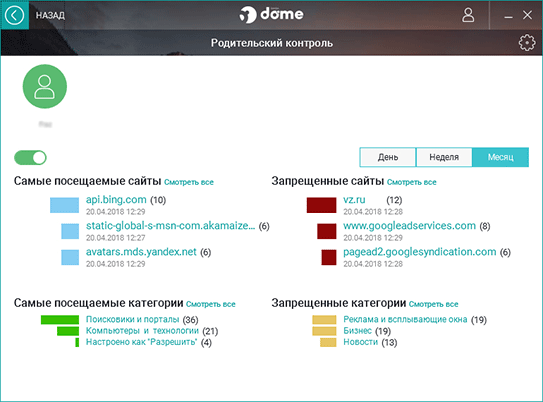This screenshot has height=402, width=543.
Task: Open Компьютеры и технологии category
Action: click(142, 331)
